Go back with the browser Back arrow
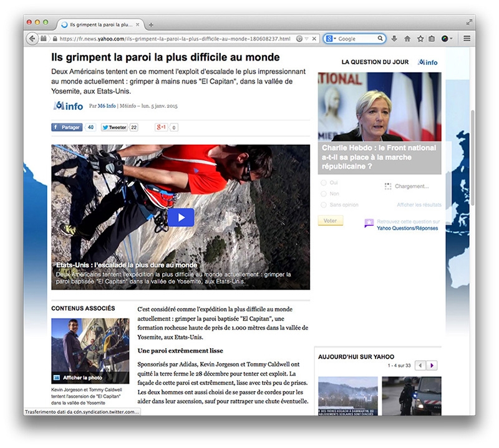This screenshot has height=448, width=499. pos(32,39)
